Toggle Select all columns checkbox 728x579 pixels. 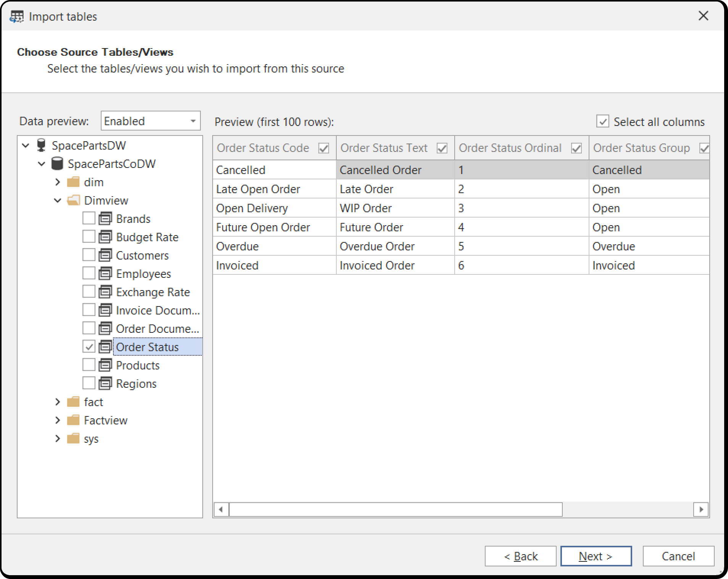click(603, 122)
